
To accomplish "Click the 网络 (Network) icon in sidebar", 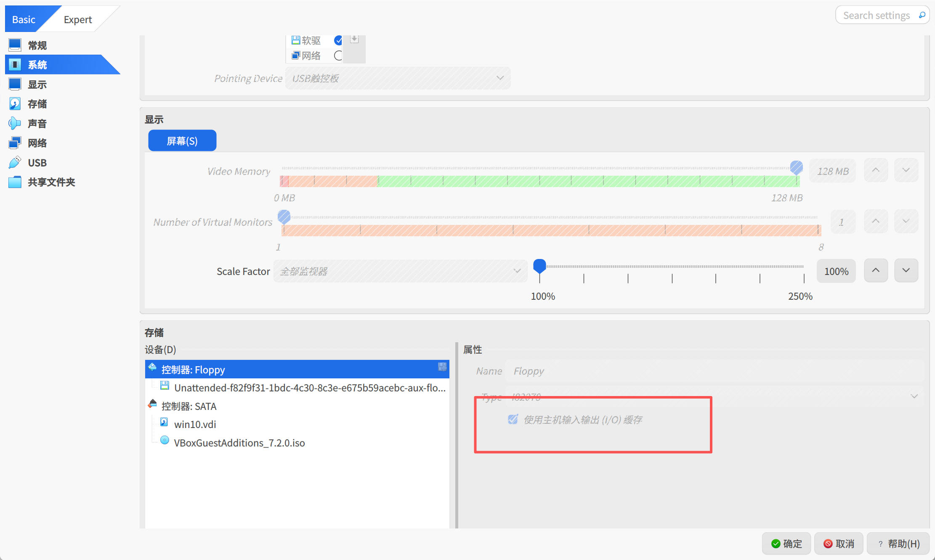I will pos(15,143).
